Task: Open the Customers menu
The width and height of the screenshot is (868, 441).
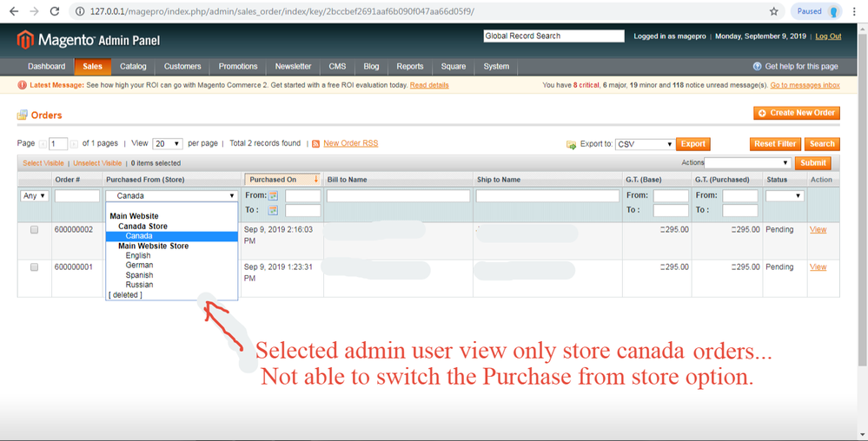Action: (182, 67)
